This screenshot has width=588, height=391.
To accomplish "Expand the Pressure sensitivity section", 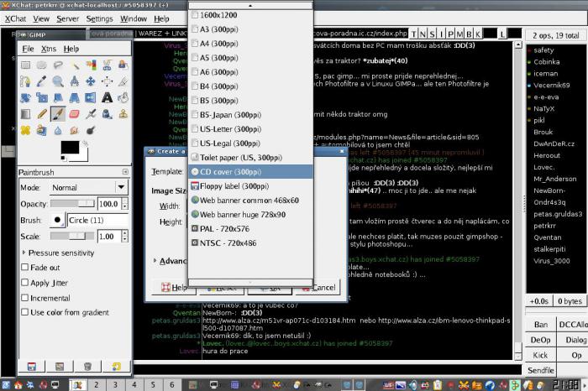I will 24,253.
